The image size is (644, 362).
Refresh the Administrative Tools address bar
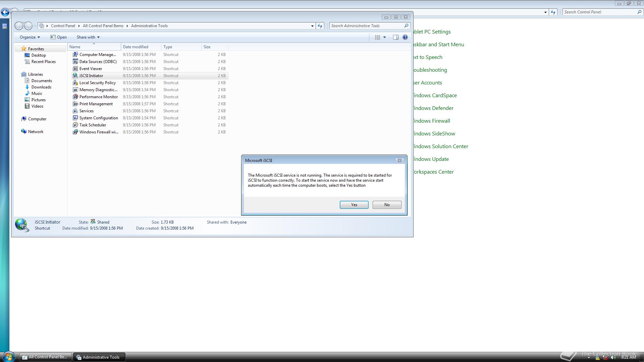click(320, 26)
